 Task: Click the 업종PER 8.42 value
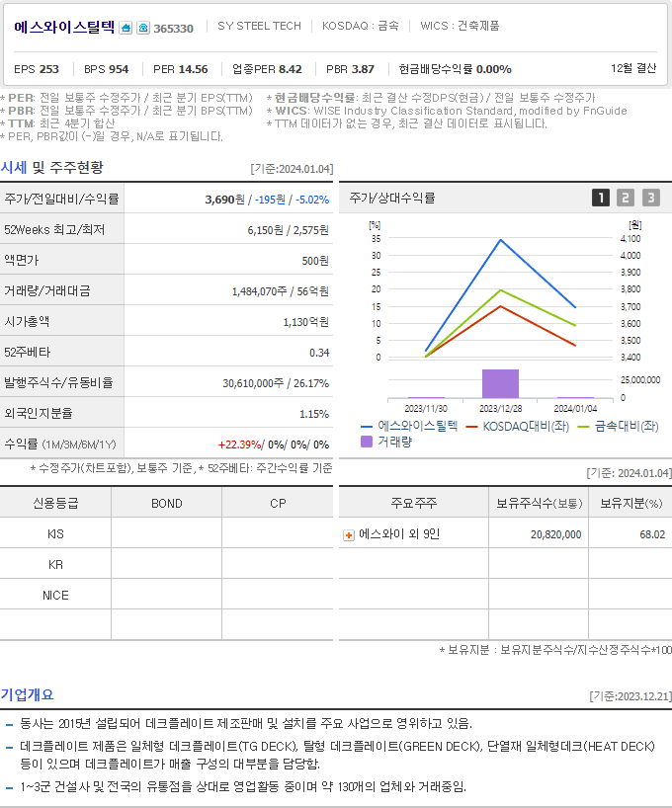pyautogui.click(x=267, y=69)
